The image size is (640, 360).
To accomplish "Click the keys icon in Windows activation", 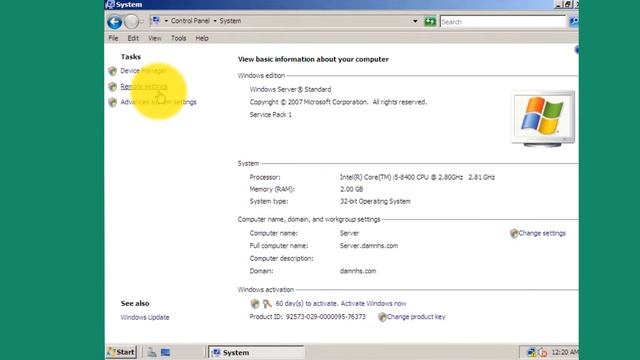I will click(267, 304).
